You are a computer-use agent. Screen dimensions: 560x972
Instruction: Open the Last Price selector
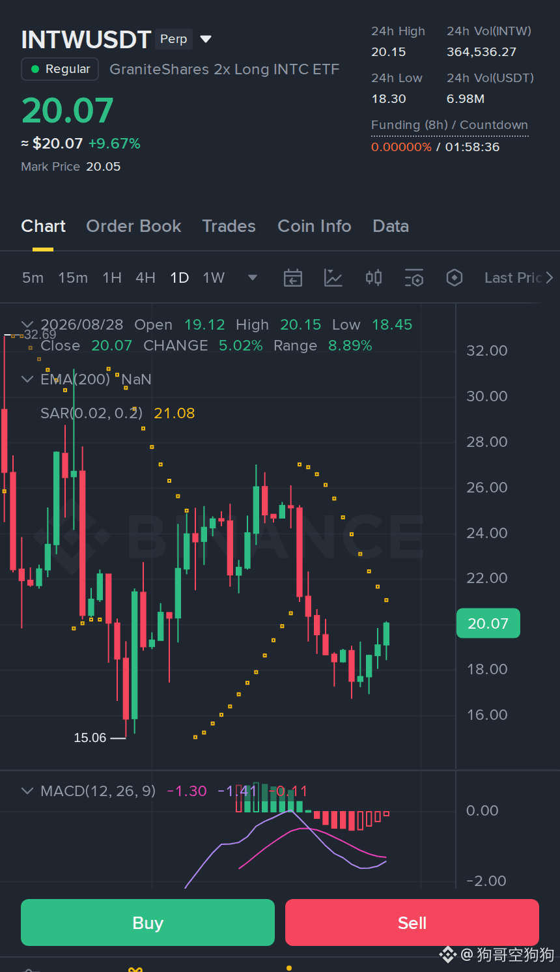(x=513, y=278)
